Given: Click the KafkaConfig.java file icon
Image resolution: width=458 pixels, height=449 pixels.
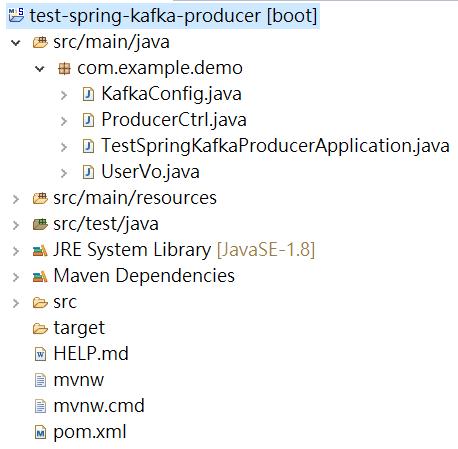Looking at the screenshot, I should (88, 94).
